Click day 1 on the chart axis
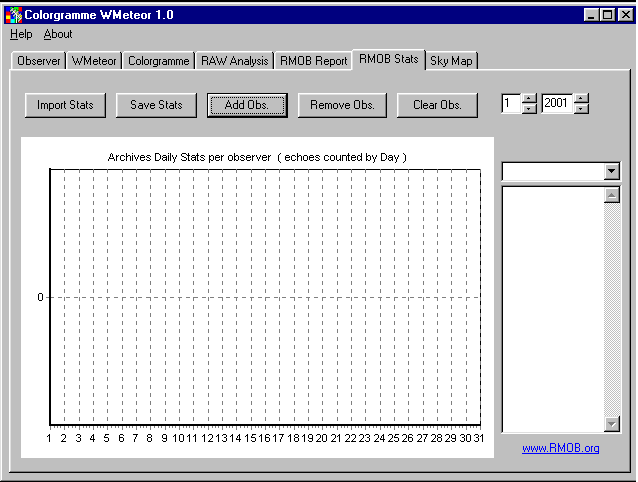Viewport: 638px width, 482px height. point(49,438)
